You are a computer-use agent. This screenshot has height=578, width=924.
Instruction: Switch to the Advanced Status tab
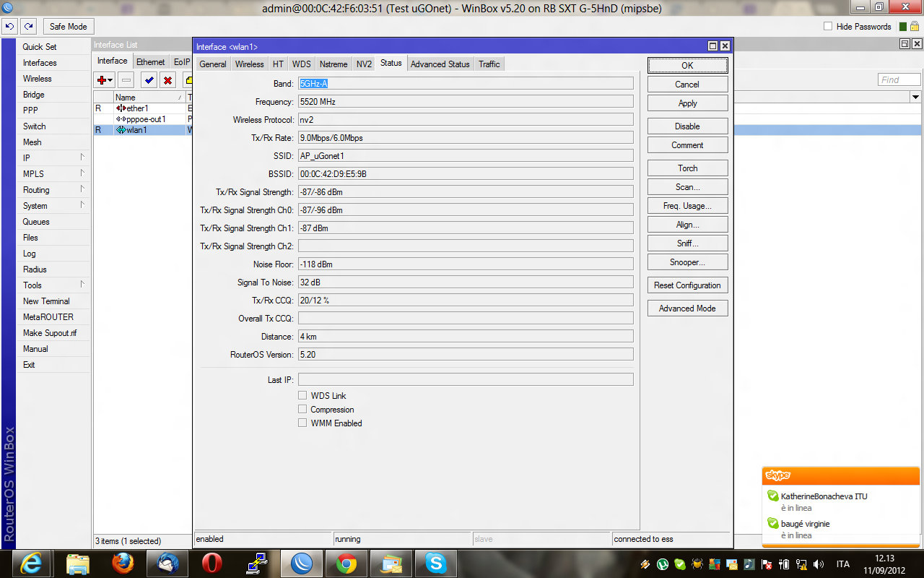click(440, 64)
